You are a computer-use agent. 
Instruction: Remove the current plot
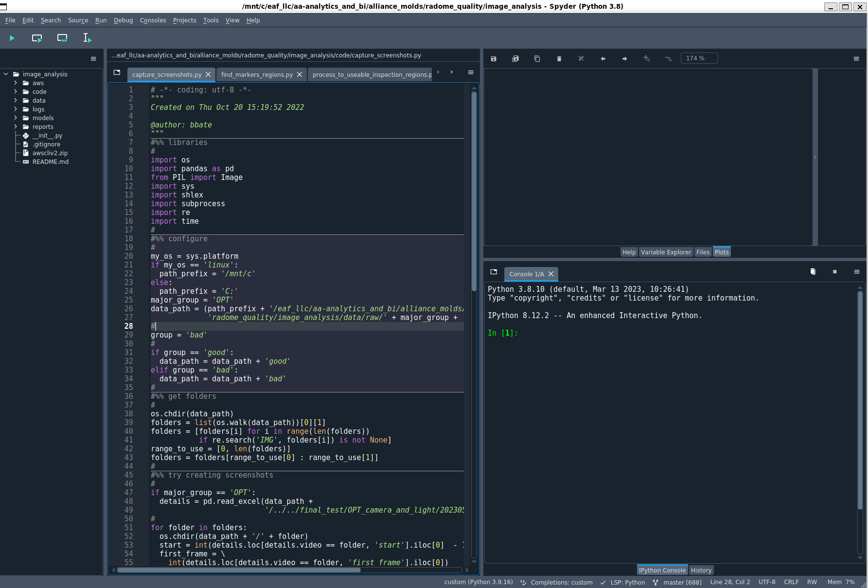coord(559,58)
